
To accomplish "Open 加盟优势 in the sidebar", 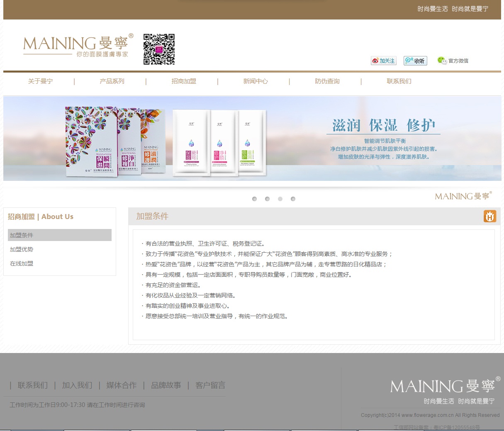I will click(x=22, y=249).
